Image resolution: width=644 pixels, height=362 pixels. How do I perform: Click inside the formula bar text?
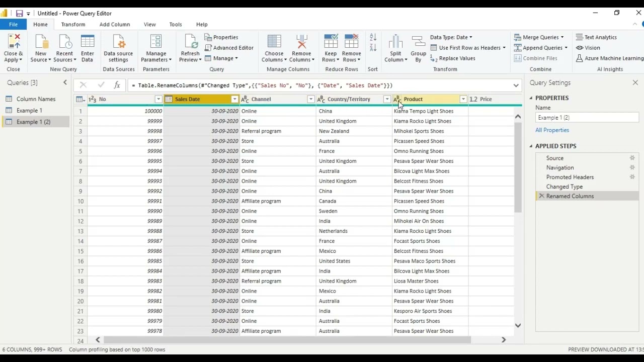[x=262, y=85]
